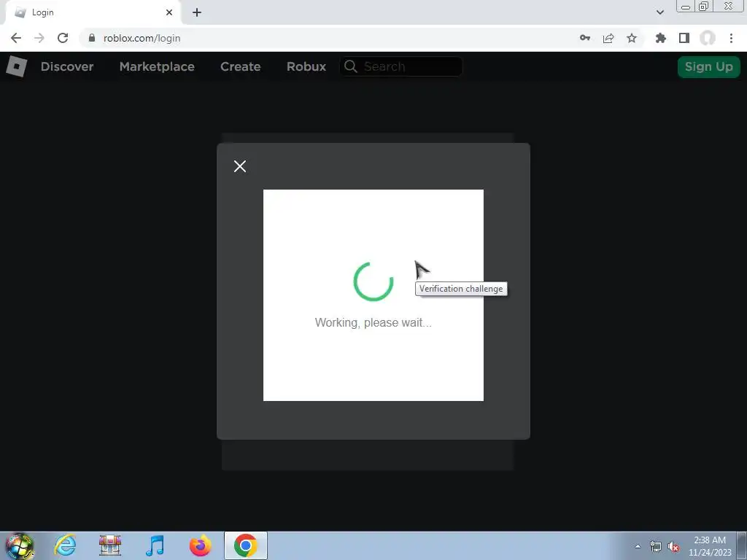Open the Discover page
The height and width of the screenshot is (560, 747).
[x=67, y=66]
